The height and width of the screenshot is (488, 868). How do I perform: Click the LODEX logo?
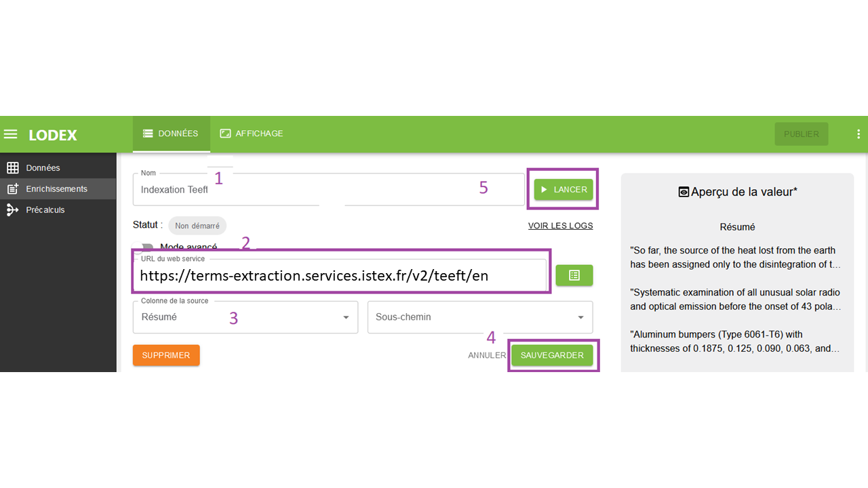pos(53,135)
